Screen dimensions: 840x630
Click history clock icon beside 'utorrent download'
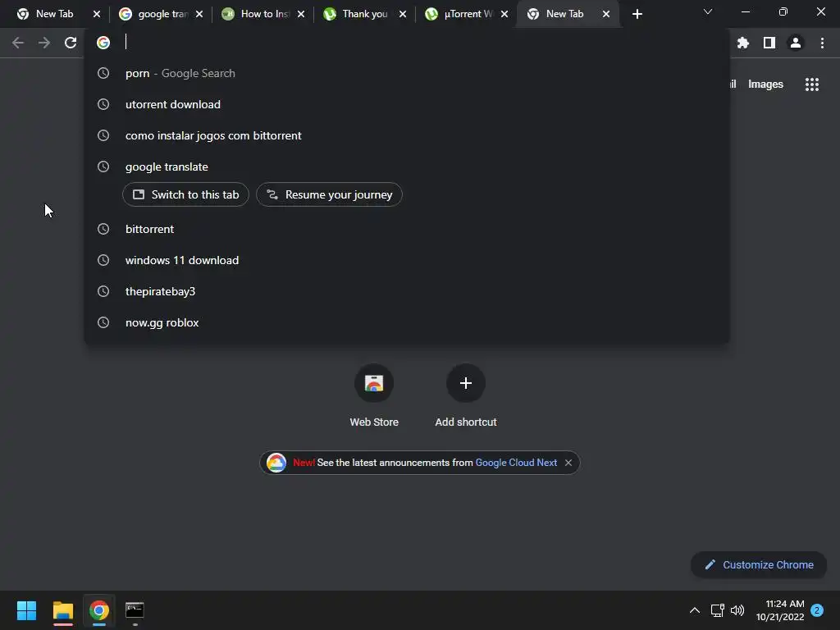[103, 104]
